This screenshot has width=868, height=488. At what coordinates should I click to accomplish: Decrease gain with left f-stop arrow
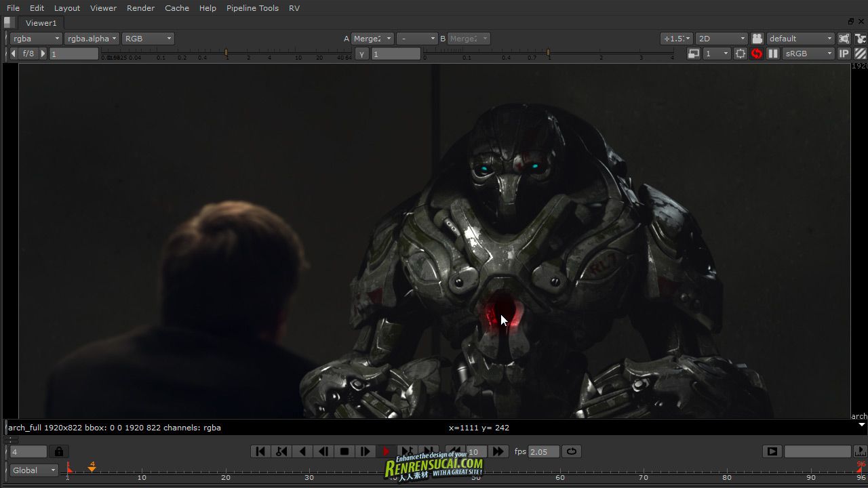coord(14,54)
